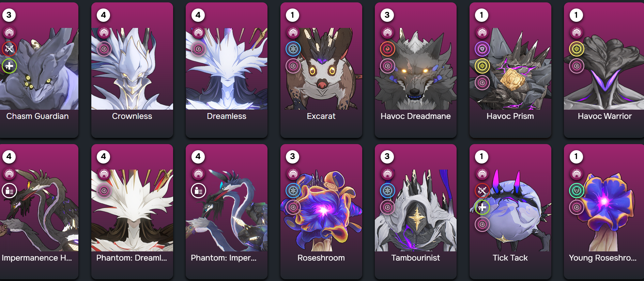The height and width of the screenshot is (281, 644).
Task: Click the Excarat name label
Action: [x=321, y=116]
